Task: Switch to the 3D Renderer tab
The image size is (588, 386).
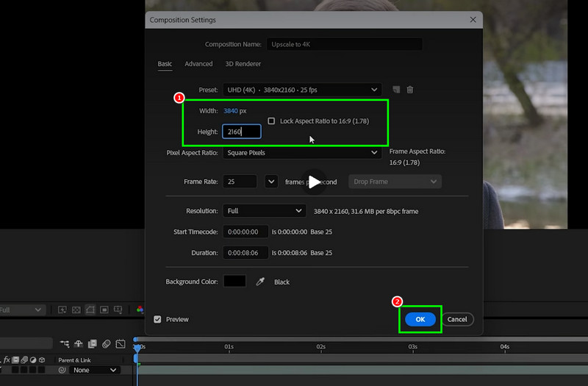Action: (243, 64)
